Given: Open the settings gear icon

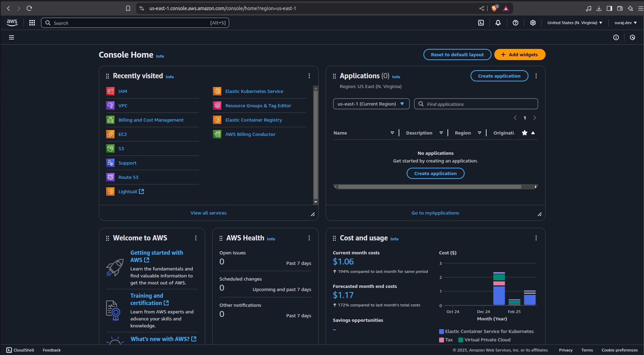Looking at the screenshot, I should pos(533,23).
